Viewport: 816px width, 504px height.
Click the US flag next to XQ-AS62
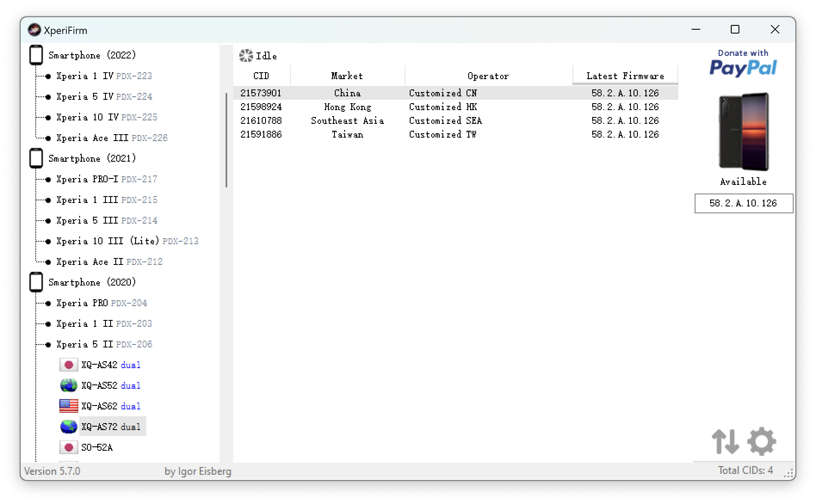[68, 406]
